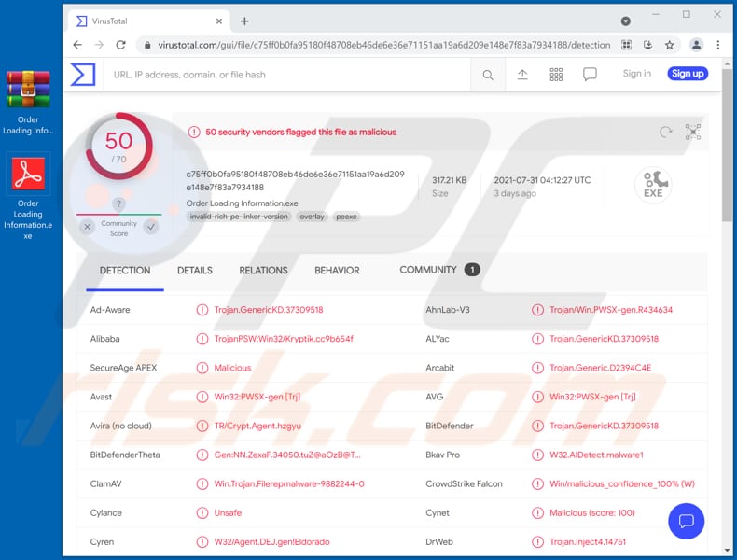Screen dimensions: 737x560
Task: Click the VirusTotal browser tab title
Action: click(109, 21)
